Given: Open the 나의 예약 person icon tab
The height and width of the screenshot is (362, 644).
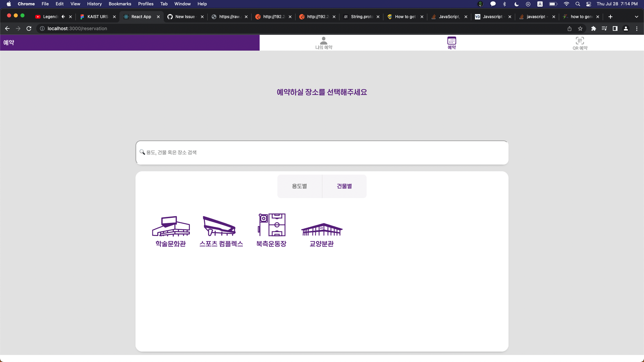Looking at the screenshot, I should (x=324, y=43).
